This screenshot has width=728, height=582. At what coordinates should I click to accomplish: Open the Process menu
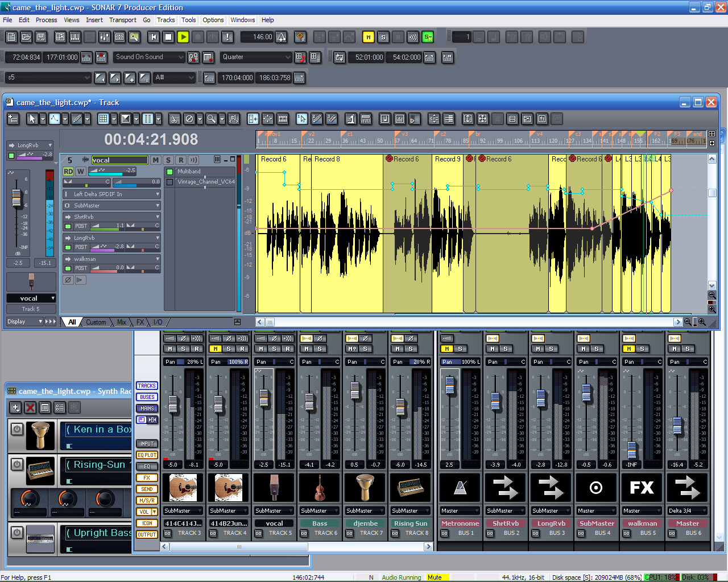pos(46,20)
